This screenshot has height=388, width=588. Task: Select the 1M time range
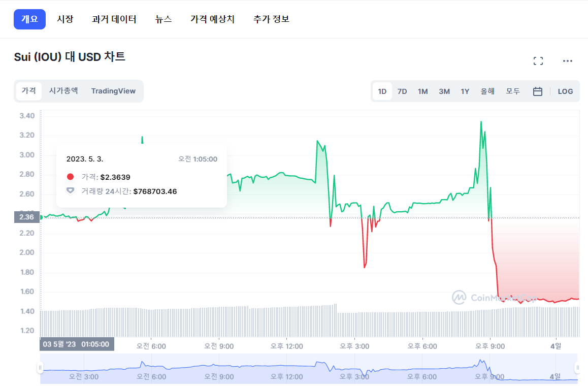[x=422, y=91]
